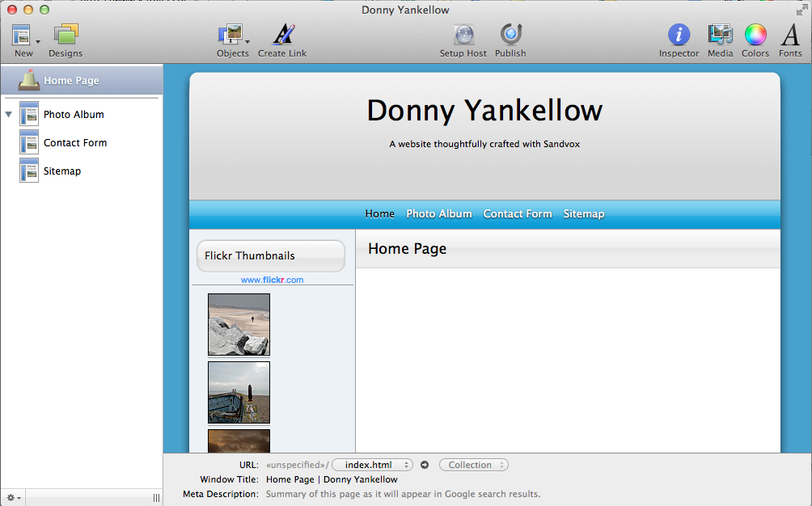Click the Meta Description field
Screen dimensions: 812x506
[403, 494]
